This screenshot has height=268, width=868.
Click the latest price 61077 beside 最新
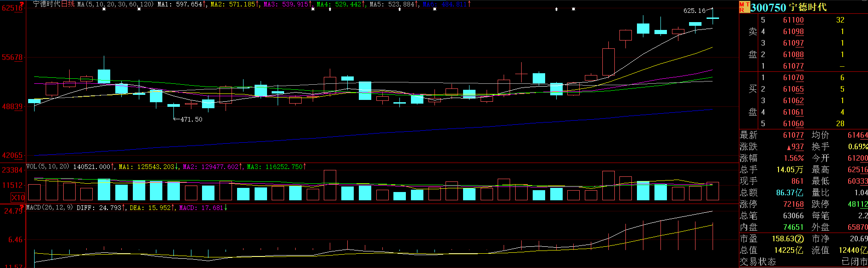[793, 135]
